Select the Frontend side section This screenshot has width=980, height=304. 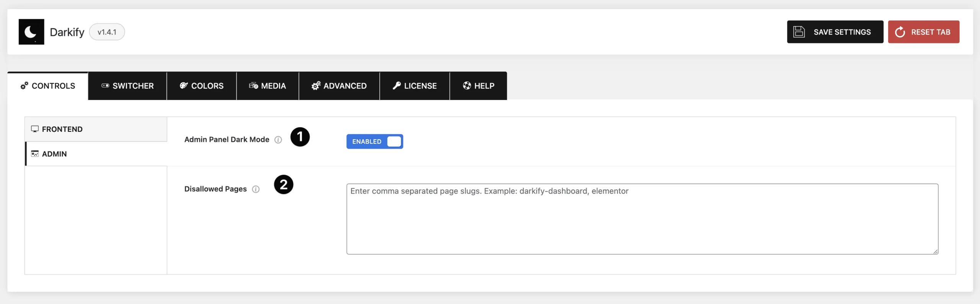pos(96,129)
